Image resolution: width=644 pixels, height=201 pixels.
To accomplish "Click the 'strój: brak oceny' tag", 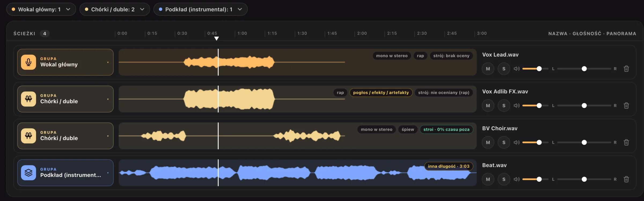I will click(x=451, y=56).
